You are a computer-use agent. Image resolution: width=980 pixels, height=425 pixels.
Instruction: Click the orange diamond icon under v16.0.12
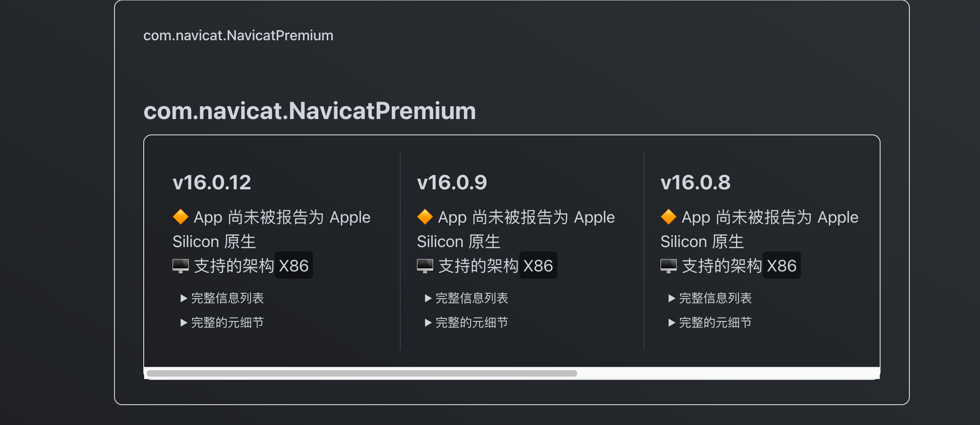(x=181, y=217)
